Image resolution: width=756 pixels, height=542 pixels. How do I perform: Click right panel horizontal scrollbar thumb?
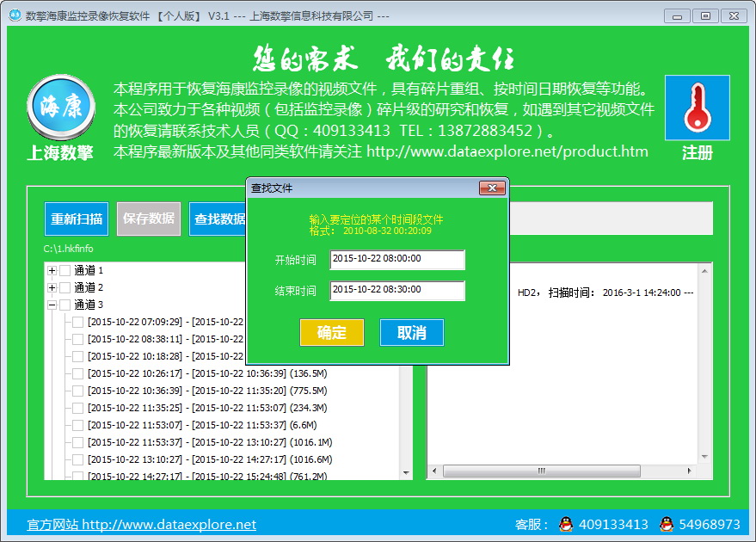tap(542, 471)
